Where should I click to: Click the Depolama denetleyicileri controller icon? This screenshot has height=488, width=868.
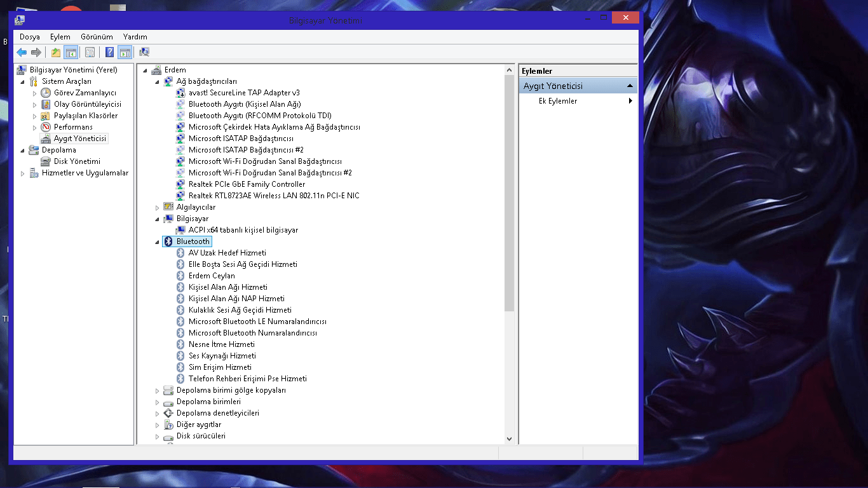(168, 413)
